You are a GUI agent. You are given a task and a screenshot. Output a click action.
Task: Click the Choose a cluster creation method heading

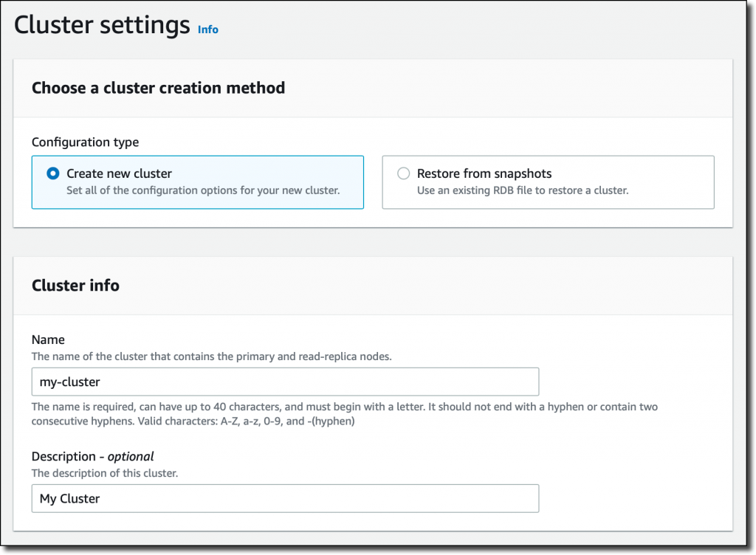point(158,88)
